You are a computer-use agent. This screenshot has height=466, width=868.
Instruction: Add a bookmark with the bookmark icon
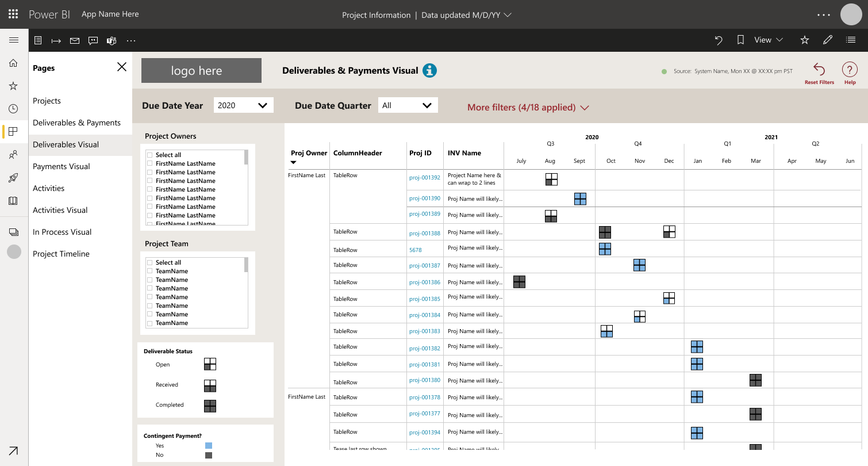pyautogui.click(x=740, y=40)
